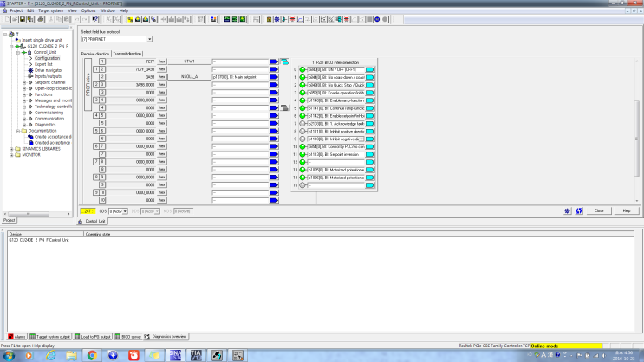Image resolution: width=644 pixels, height=362 pixels.
Task: Open the Target system menu
Action: (51, 10)
